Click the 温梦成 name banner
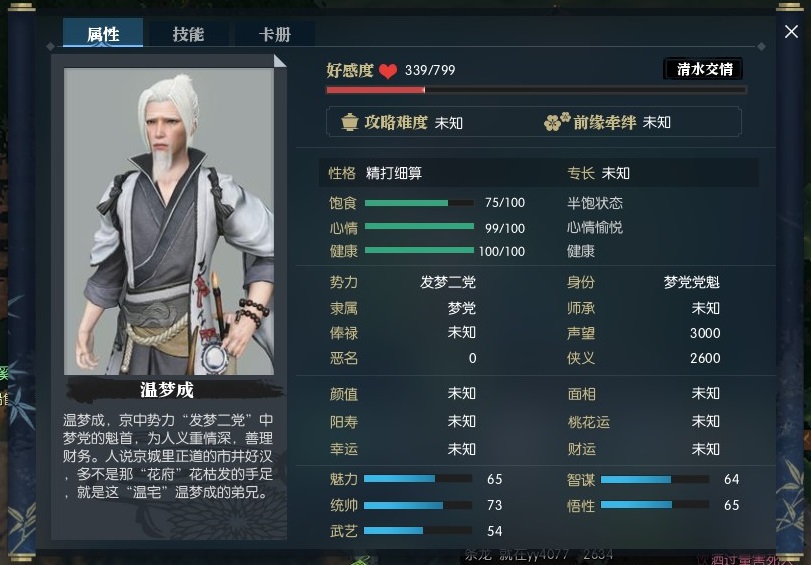Image resolution: width=811 pixels, height=565 pixels. coord(167,390)
